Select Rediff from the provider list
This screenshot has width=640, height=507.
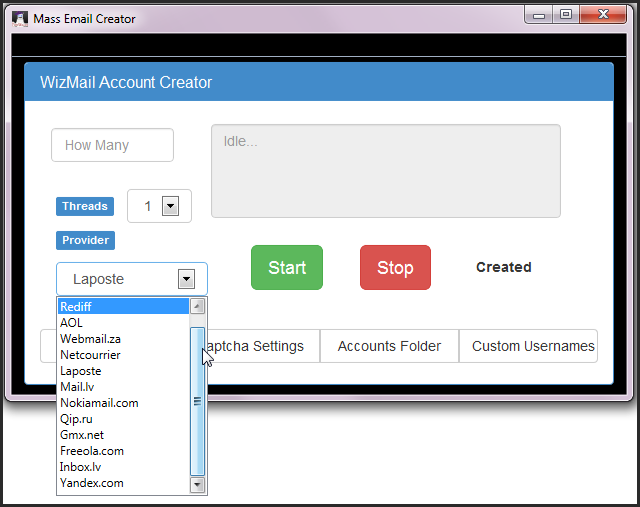[x=124, y=307]
